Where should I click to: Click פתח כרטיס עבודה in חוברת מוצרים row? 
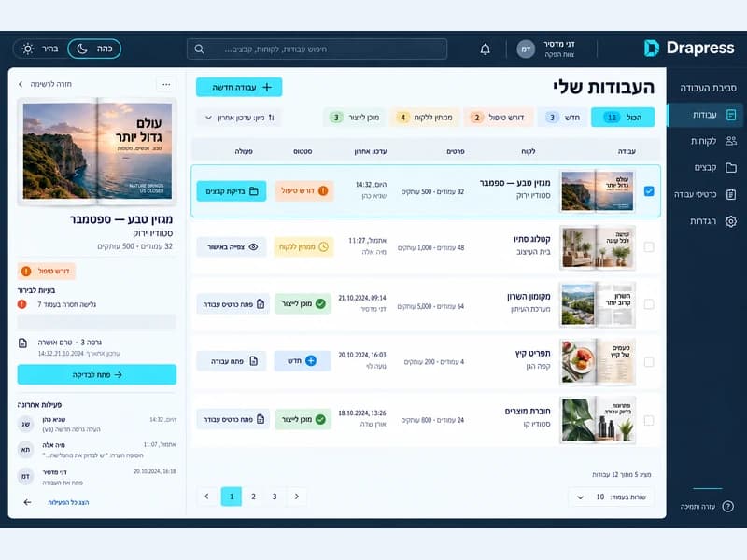[x=233, y=419]
